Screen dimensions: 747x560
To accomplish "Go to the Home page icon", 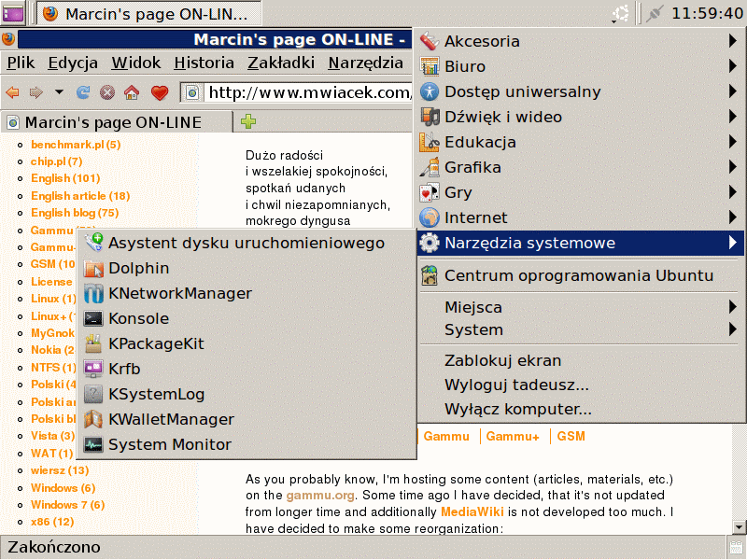I will tap(132, 92).
